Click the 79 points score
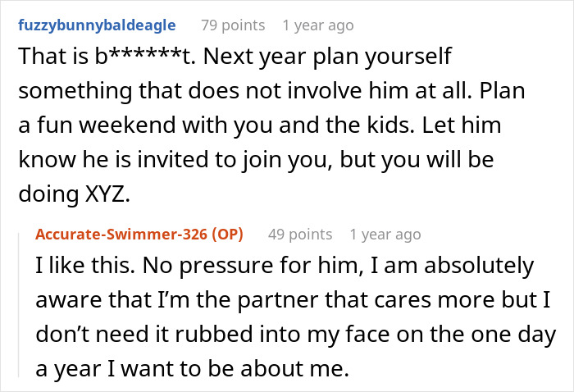Screen dimensions: 574x392 point(233,25)
